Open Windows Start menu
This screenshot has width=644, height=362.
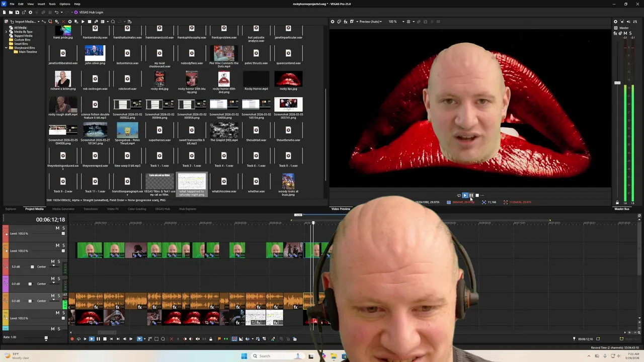click(x=244, y=356)
